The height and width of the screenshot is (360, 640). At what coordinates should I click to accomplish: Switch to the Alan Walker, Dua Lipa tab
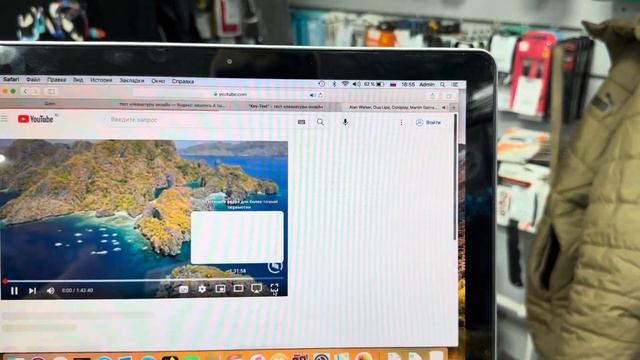coord(393,107)
